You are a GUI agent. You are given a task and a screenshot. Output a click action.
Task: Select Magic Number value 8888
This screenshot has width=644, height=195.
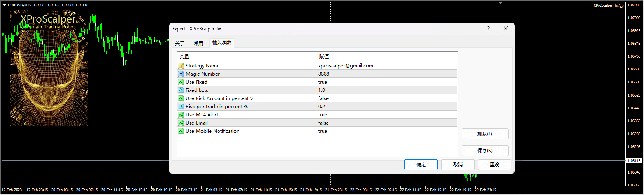click(x=324, y=74)
